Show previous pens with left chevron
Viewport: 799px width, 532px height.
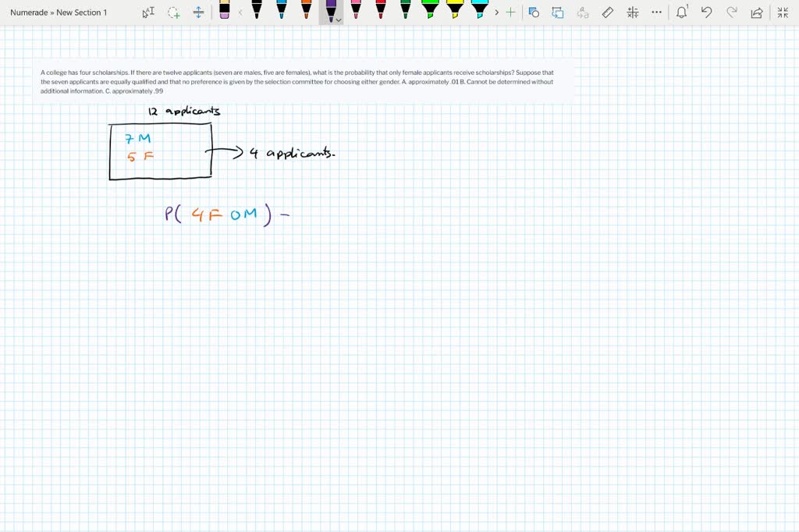point(240,12)
